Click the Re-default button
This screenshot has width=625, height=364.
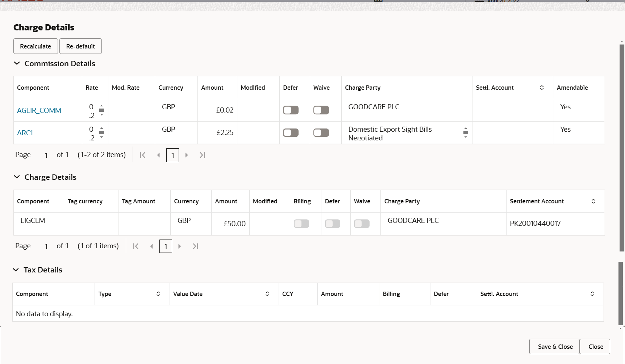(x=80, y=46)
